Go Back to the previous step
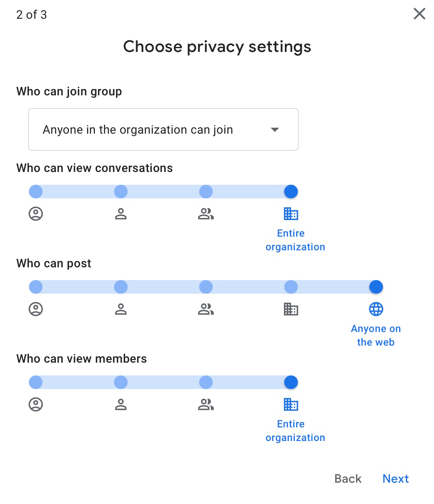 [x=348, y=478]
